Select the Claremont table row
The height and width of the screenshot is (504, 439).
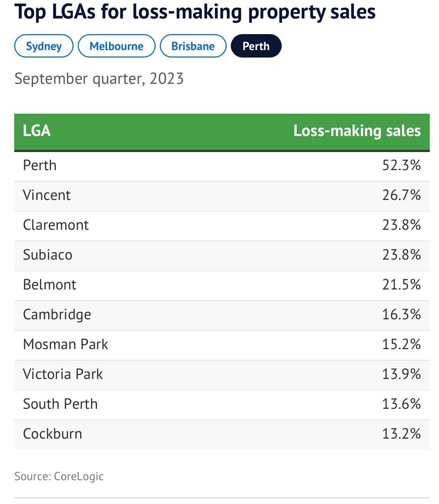coord(56,225)
